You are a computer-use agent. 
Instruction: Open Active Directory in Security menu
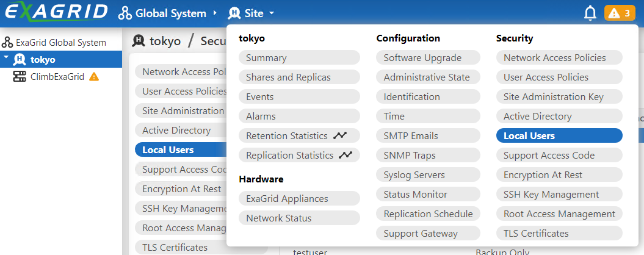pyautogui.click(x=559, y=116)
